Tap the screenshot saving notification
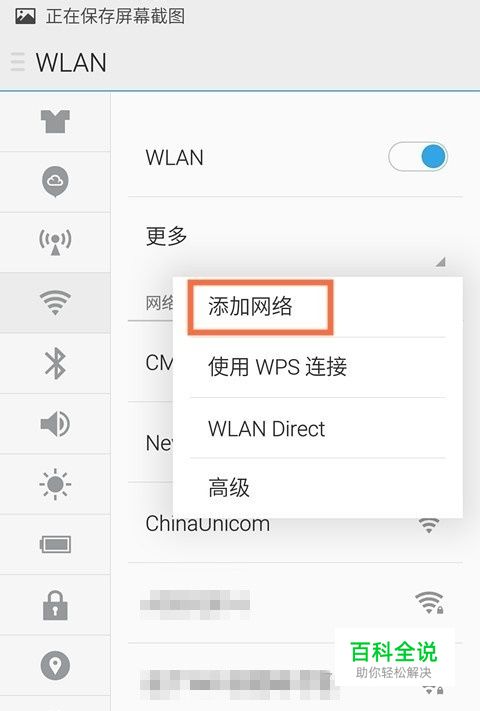Viewport: 480px width, 711px height. pos(100,17)
